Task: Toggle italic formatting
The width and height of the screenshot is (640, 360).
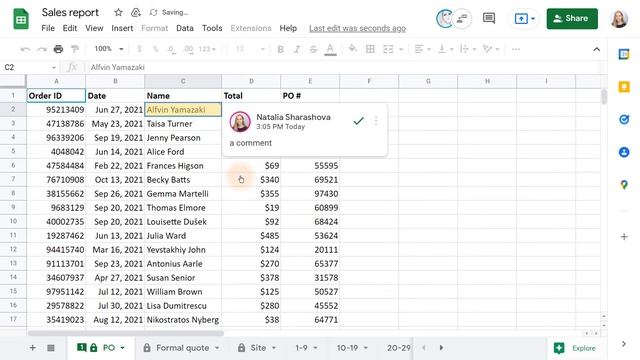Action: coord(297,49)
